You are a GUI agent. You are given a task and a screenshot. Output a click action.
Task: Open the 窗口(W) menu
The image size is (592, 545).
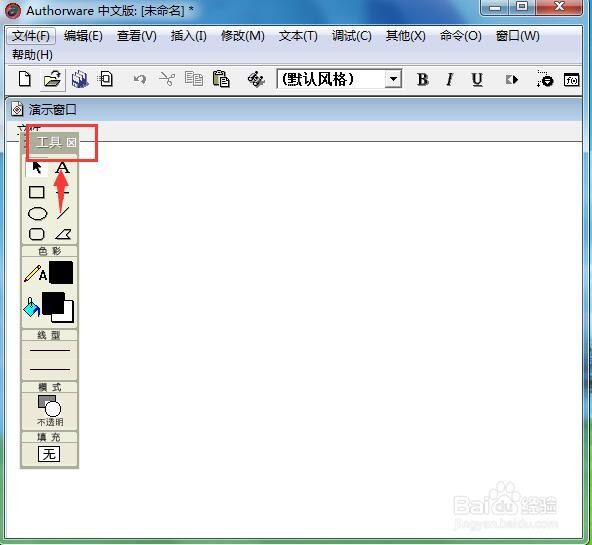pos(518,36)
